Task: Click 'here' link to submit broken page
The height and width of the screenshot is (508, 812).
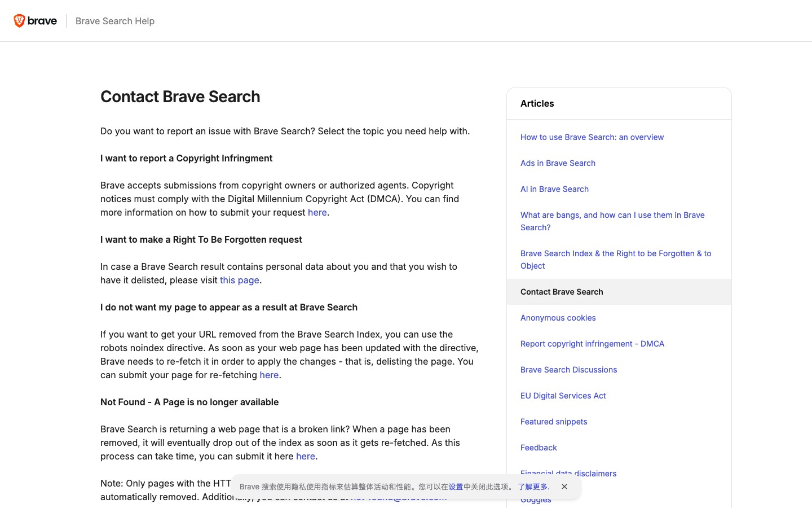Action: [x=306, y=456]
